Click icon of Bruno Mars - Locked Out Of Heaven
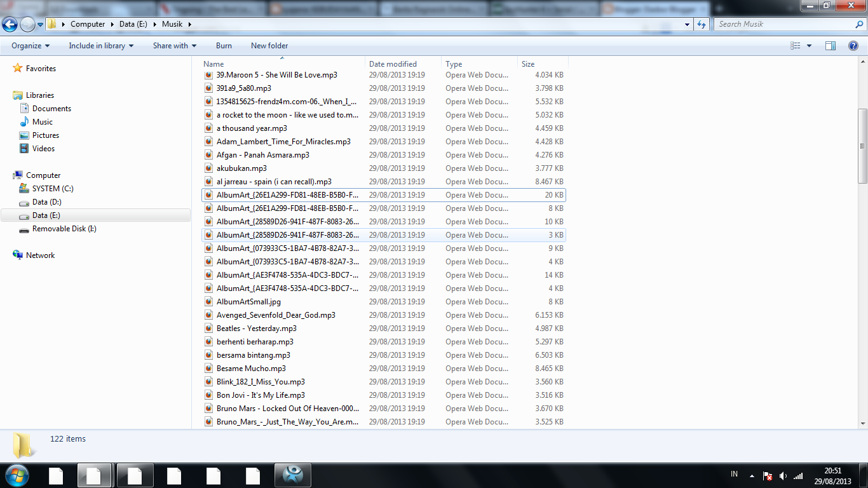 (208, 409)
